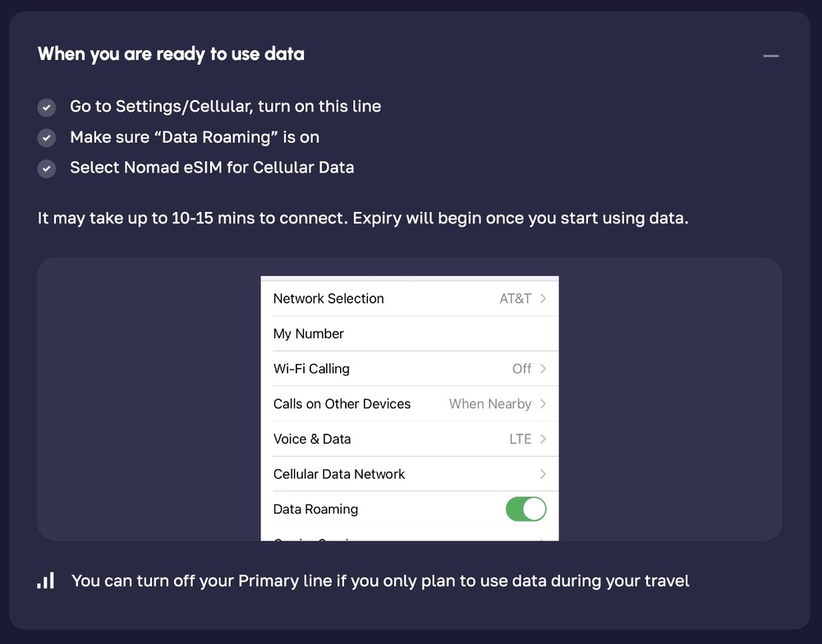Image resolution: width=822 pixels, height=644 pixels.
Task: Open Cellular Data Network chevron
Action: (543, 474)
